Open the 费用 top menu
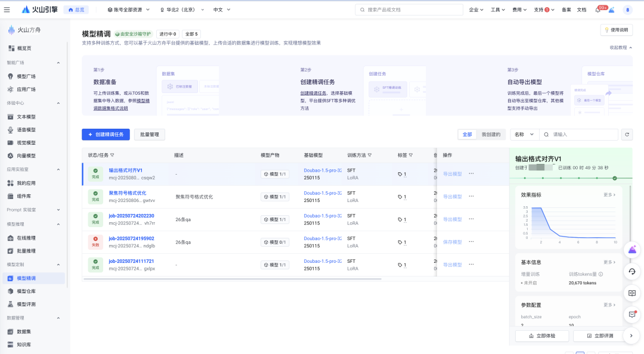Screen dimensions: 644x354 pyautogui.click(x=519, y=10)
